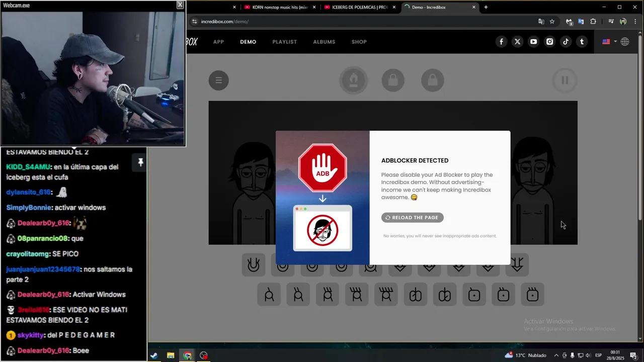Close the KORN nonstop music tab
Viewport: 644px width, 362px height.
(314, 7)
